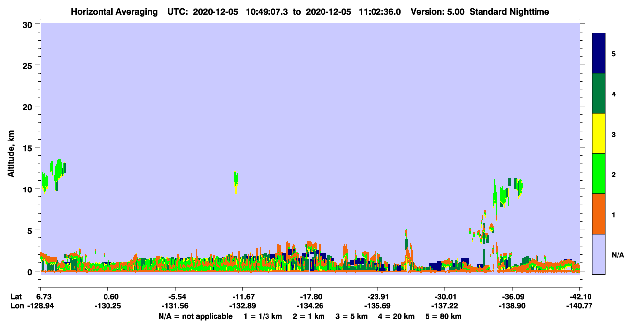Click the 'N/A = not applicable' legend text

point(195,316)
